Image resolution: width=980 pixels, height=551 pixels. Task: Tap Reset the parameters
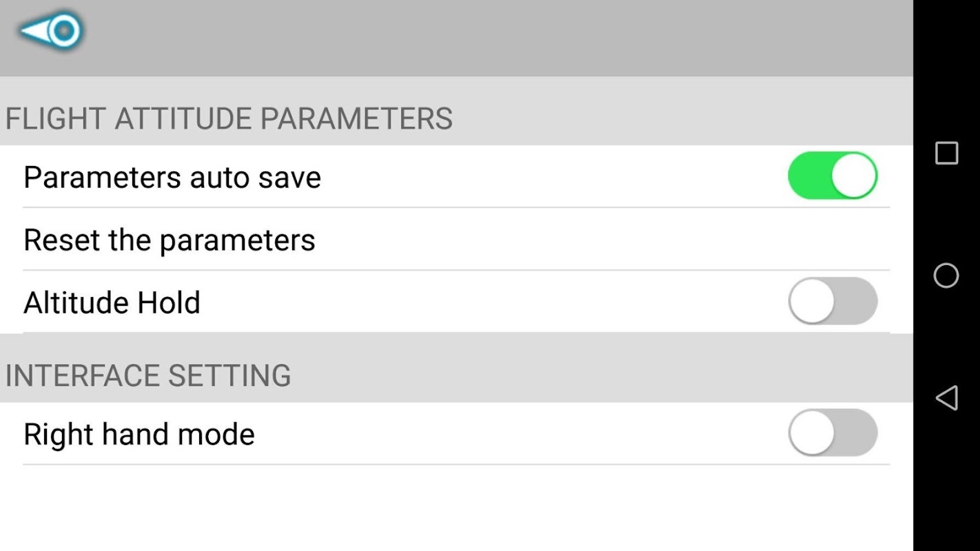pos(170,240)
